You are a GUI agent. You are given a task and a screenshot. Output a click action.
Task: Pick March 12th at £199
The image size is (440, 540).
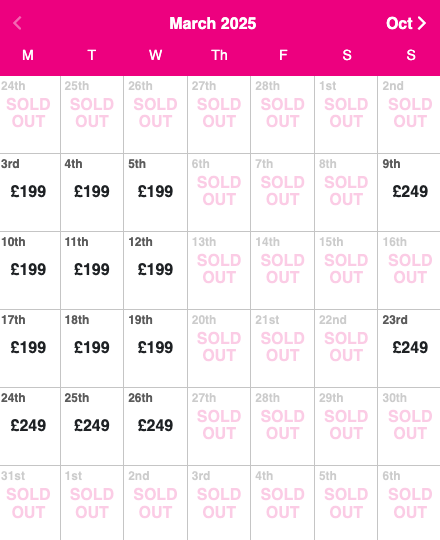[155, 271]
